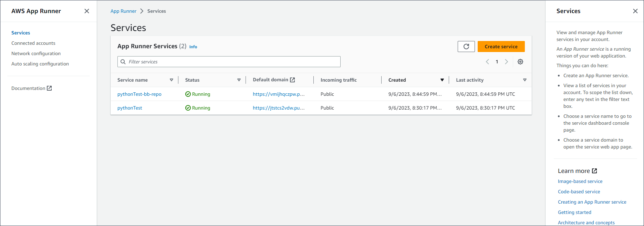
Task: Select Network configuration in sidebar
Action: [x=36, y=53]
